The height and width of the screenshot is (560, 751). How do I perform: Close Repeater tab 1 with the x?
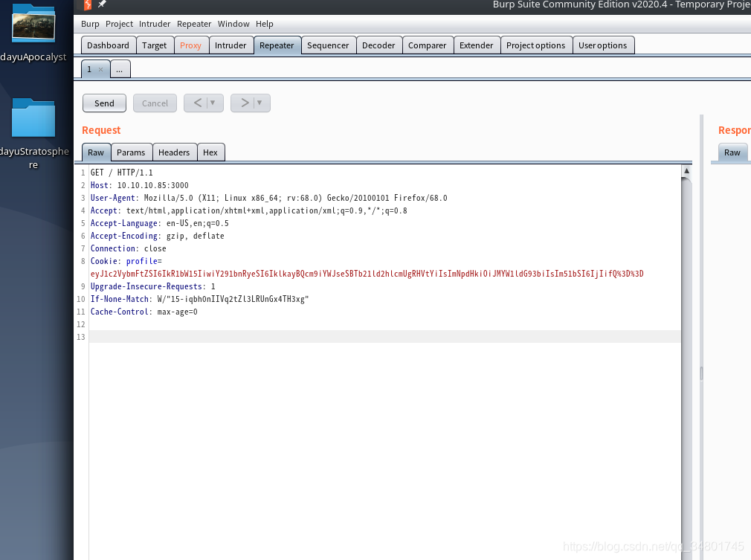100,69
